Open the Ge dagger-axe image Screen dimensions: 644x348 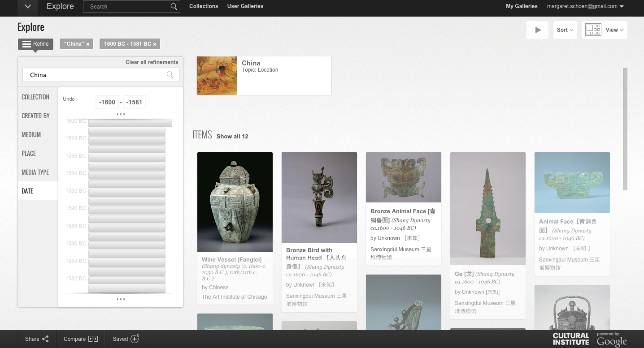coord(488,209)
